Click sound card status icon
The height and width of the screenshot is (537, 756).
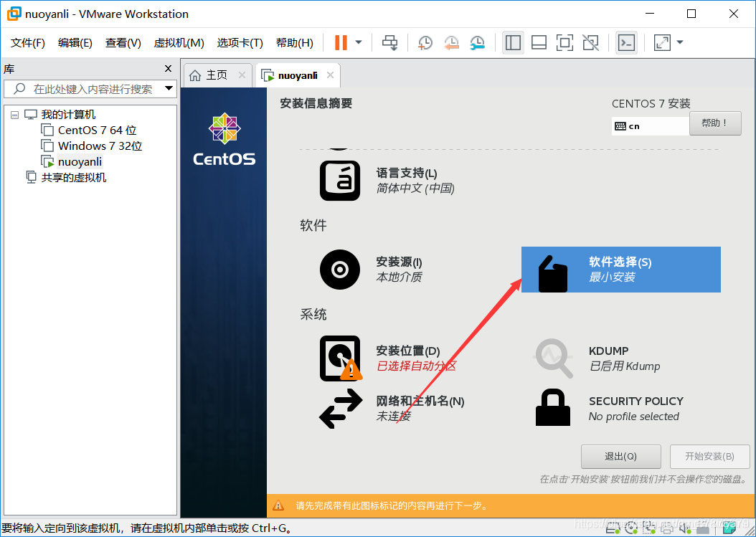point(685,529)
